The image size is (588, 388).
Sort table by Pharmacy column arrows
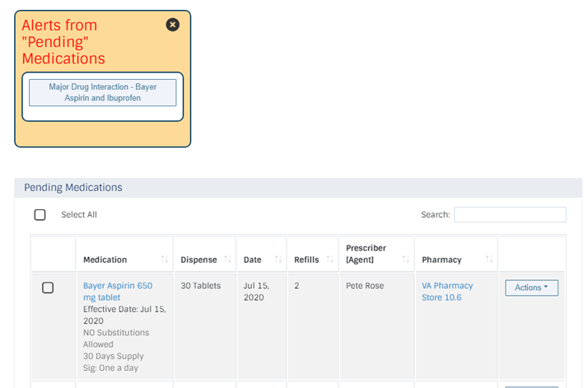(x=489, y=259)
